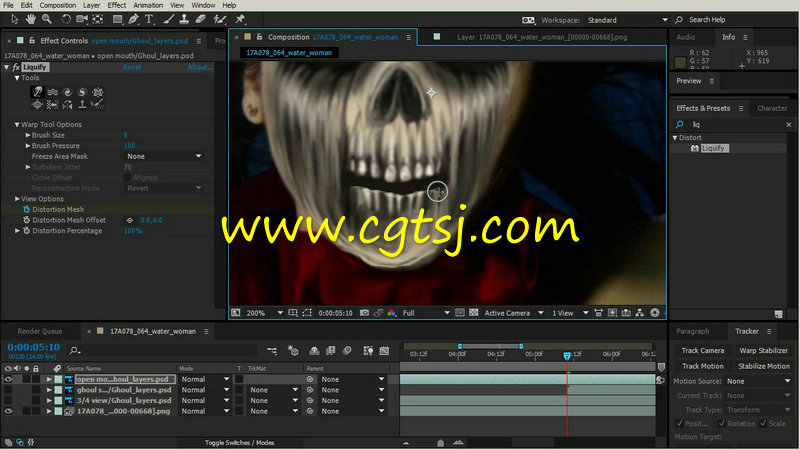Choose the Liquify Shift Pixels tool
800x450 pixels.
coord(52,105)
